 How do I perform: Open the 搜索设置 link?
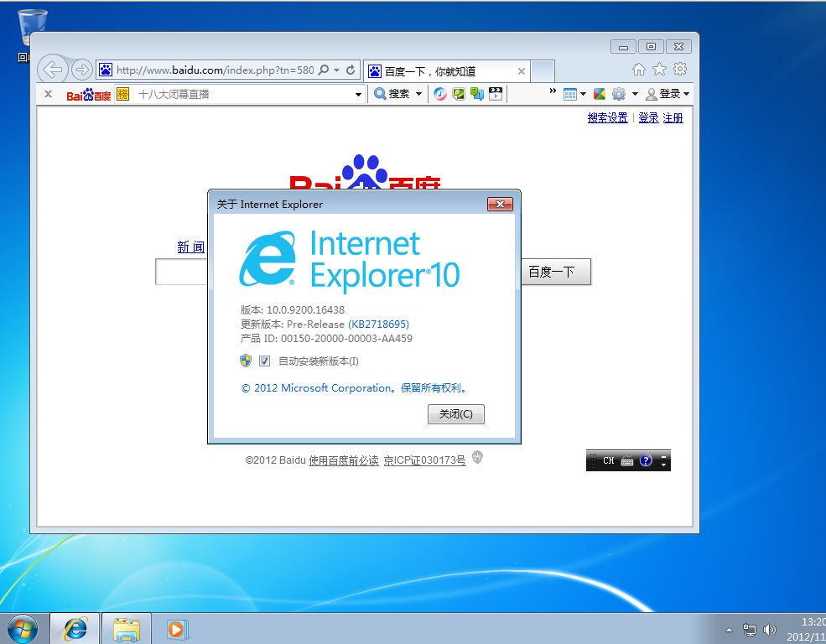607,118
